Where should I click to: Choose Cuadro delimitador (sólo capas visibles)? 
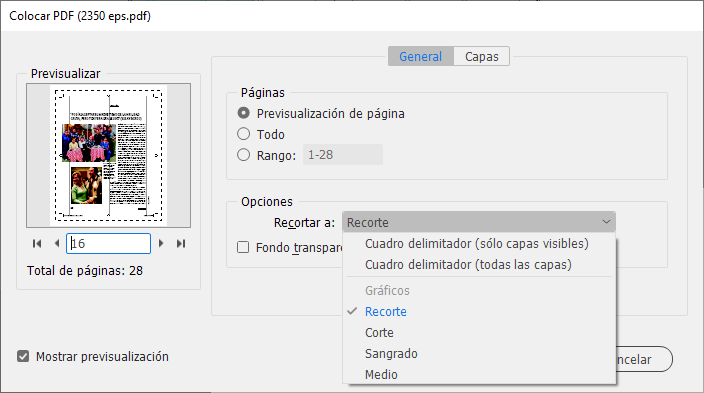tap(479, 243)
